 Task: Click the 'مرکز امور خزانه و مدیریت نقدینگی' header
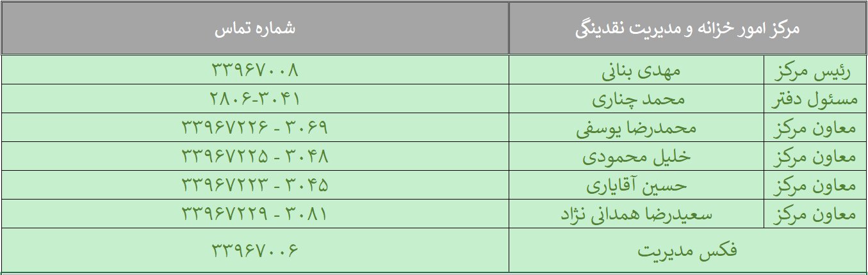click(687, 29)
